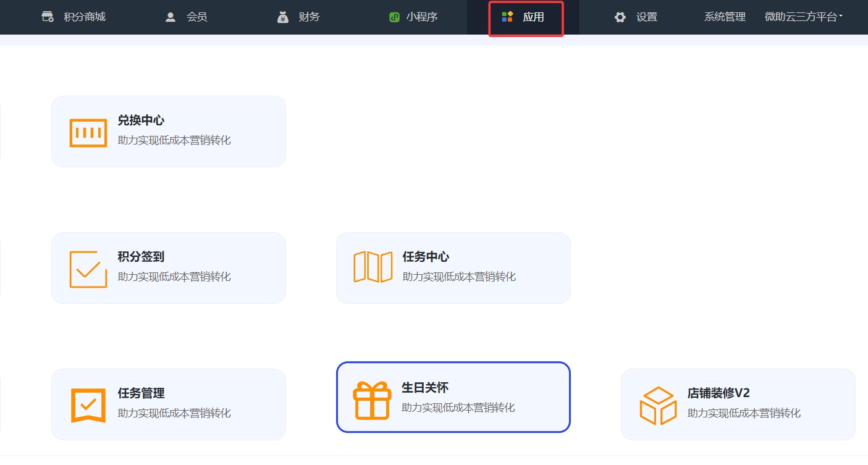Click the 积分签到 checkmark icon
The image size is (868, 465).
coord(88,269)
